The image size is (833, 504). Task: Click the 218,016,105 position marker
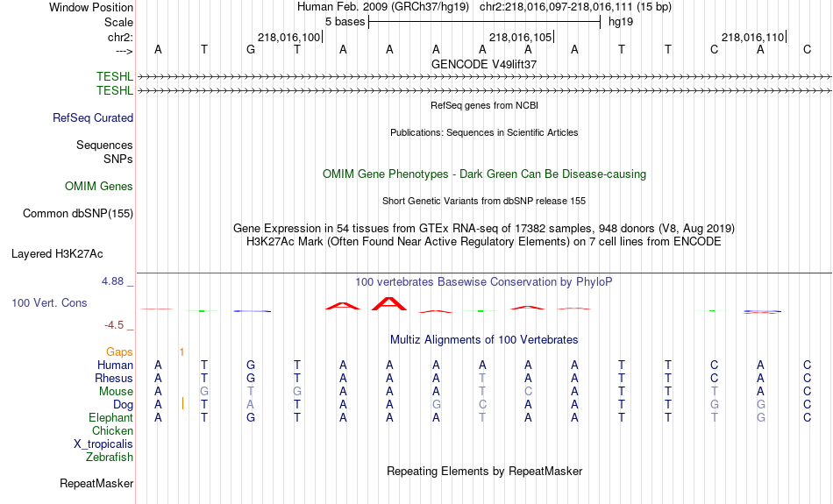pyautogui.click(x=521, y=37)
